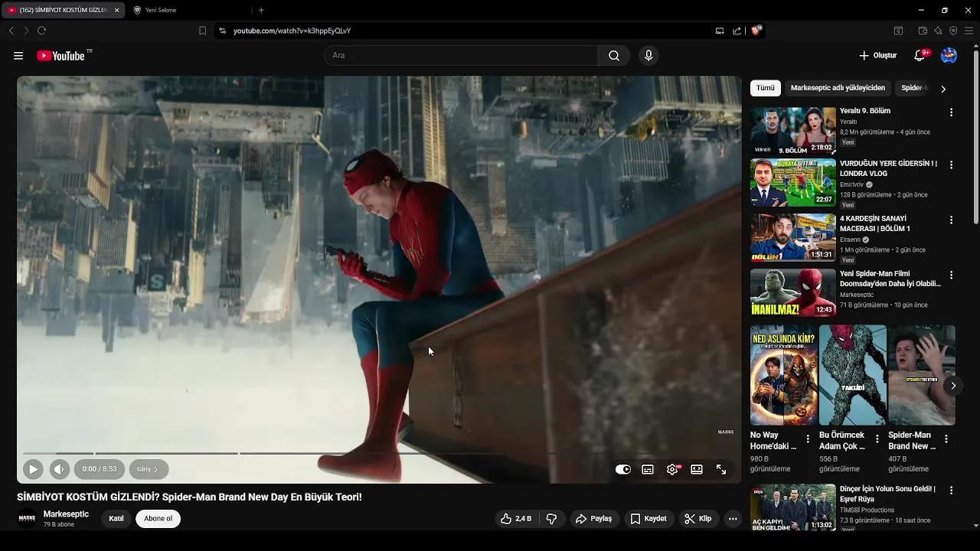Open Brave Leo AI sparkle icon

[938, 31]
